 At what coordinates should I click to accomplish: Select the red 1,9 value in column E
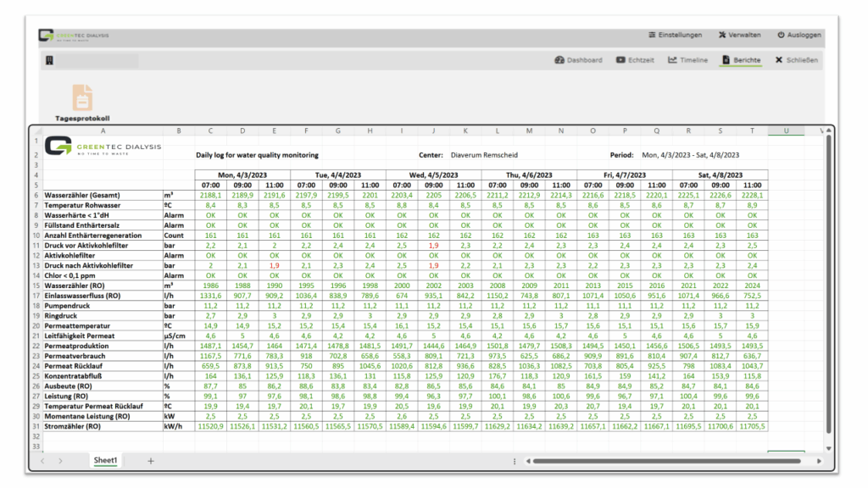pos(274,265)
